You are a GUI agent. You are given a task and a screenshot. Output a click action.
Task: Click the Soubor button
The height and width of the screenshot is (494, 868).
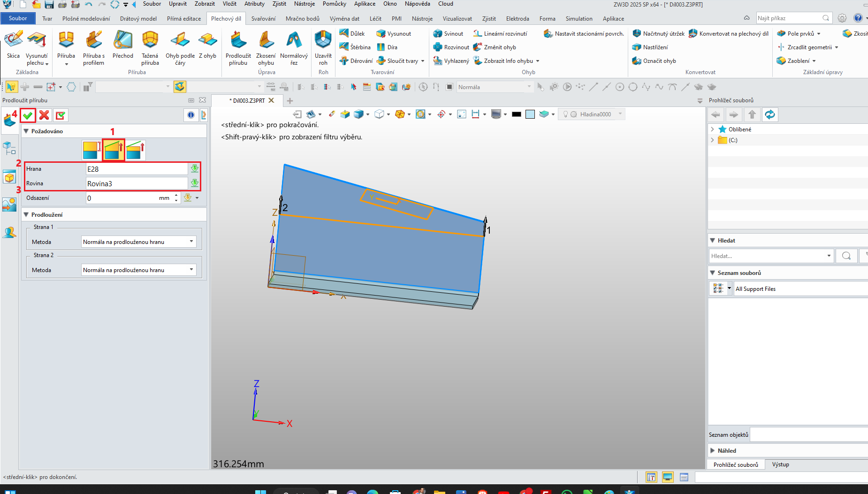(x=18, y=18)
